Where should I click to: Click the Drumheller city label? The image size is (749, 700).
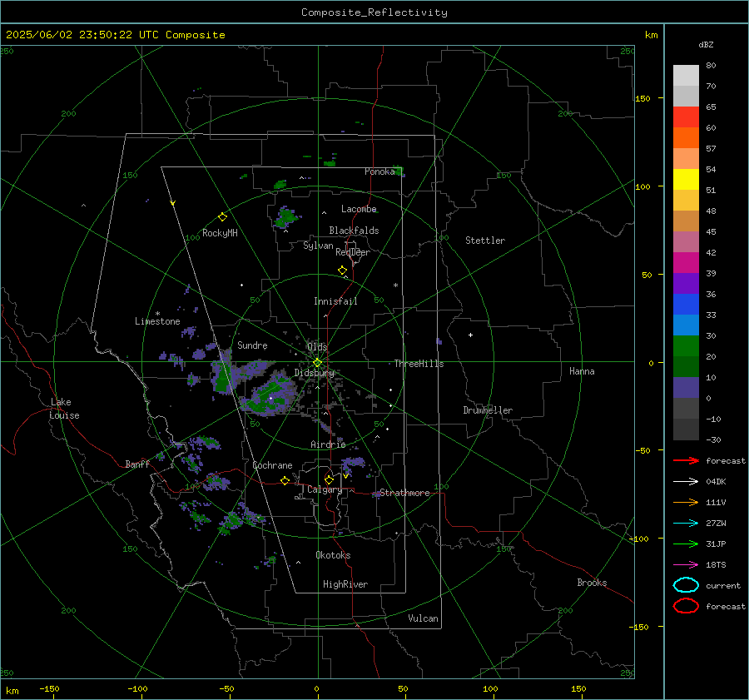pyautogui.click(x=488, y=410)
